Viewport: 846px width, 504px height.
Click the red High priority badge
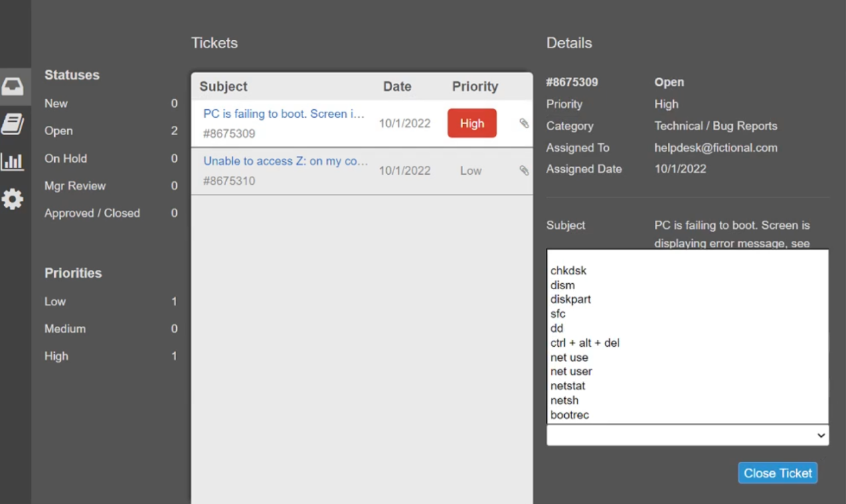(x=472, y=123)
